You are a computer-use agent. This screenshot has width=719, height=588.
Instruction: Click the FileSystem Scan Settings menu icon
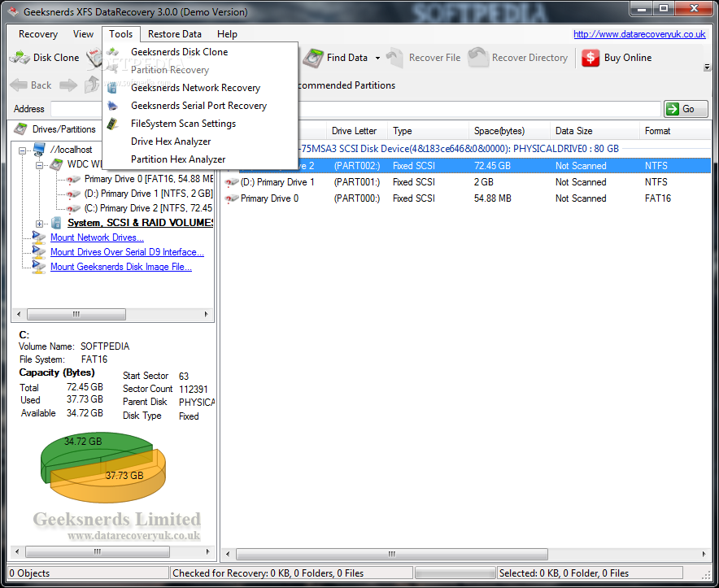(x=112, y=124)
